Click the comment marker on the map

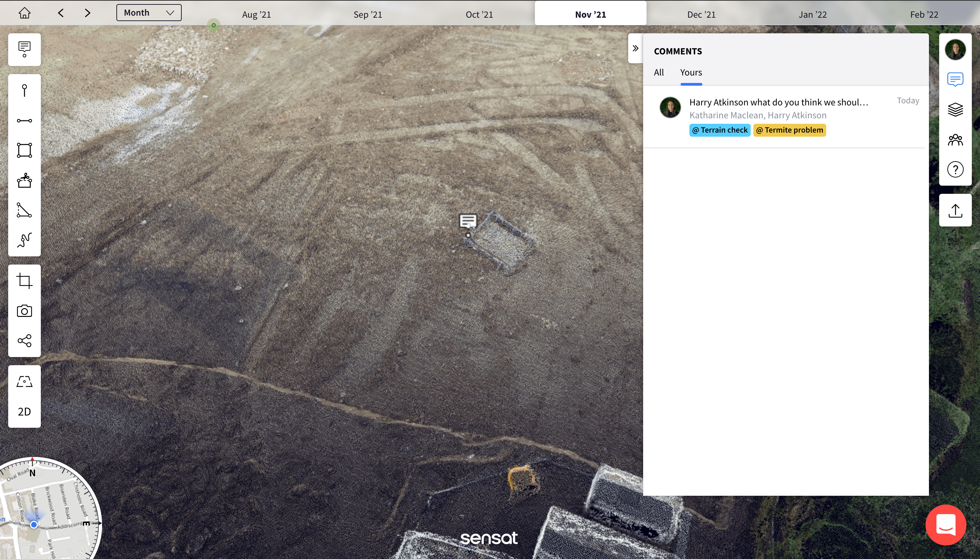tap(468, 221)
